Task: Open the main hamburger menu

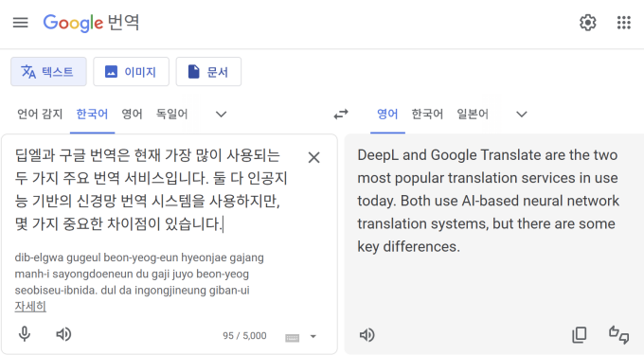Action: click(21, 23)
